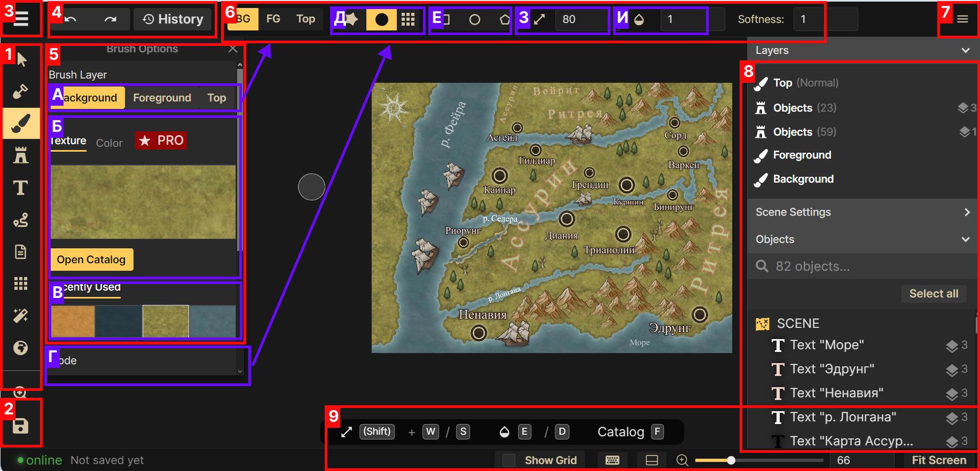Image resolution: width=980 pixels, height=471 pixels.
Task: Select the arrow Select tool
Action: 21,59
